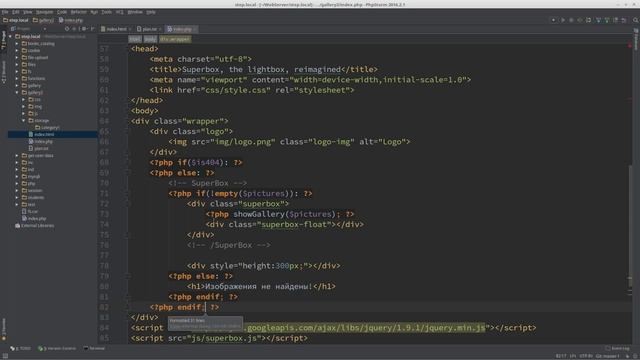The height and width of the screenshot is (360, 640).
Task: Open Project panel settings gear icon
Action: tap(84, 29)
